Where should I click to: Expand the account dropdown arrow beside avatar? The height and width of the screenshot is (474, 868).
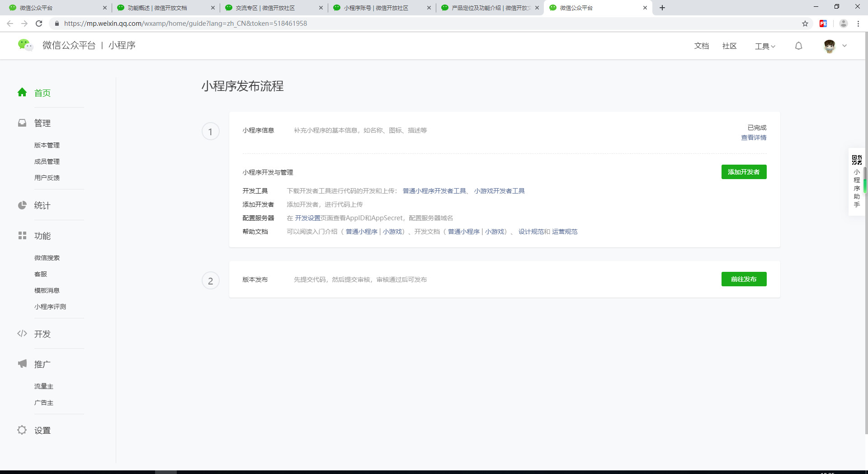(844, 46)
